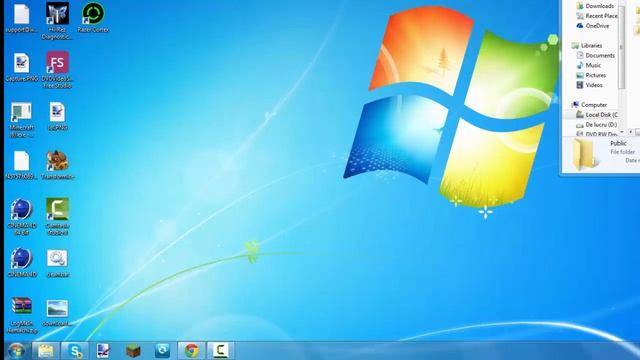This screenshot has width=640, height=360.
Task: Launch Minecraft from the taskbar
Action: pos(133,351)
